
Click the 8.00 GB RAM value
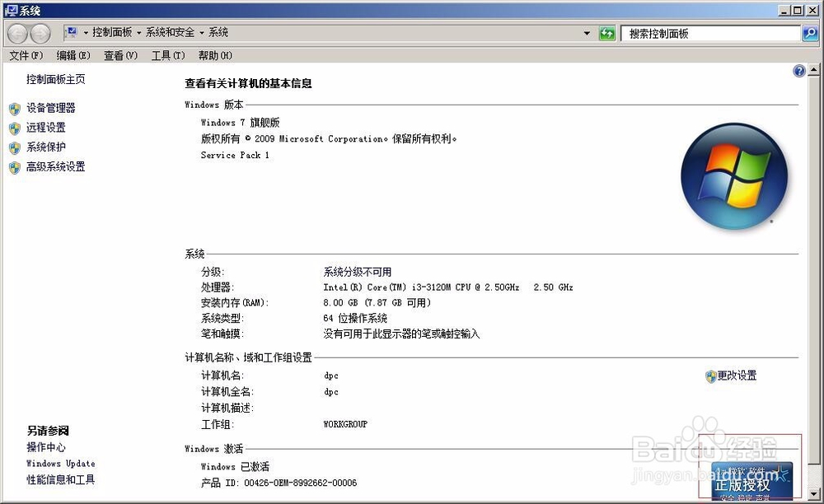point(377,303)
